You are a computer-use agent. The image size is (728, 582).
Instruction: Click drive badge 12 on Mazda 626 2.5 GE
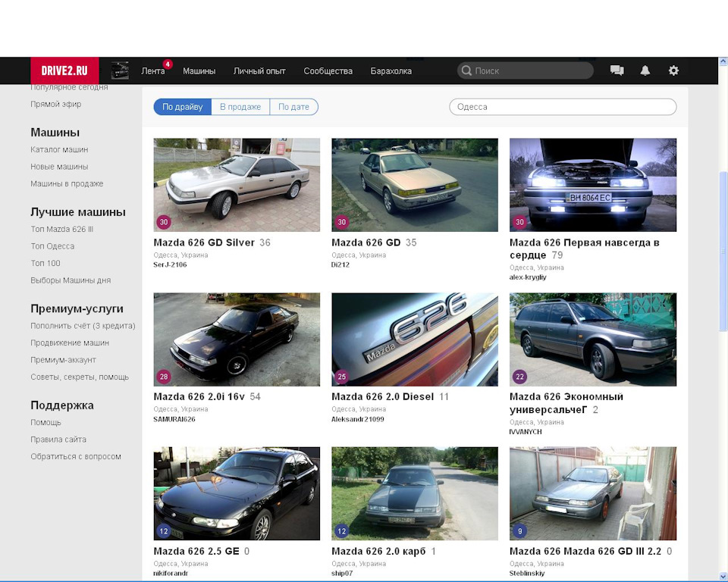pyautogui.click(x=164, y=531)
